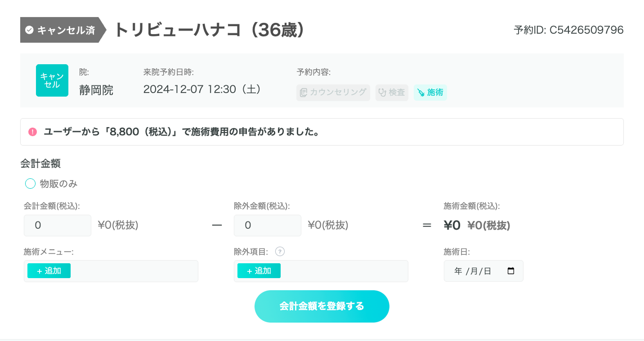
Task: Open the calendar picker icon for 施術日
Action: (x=510, y=271)
